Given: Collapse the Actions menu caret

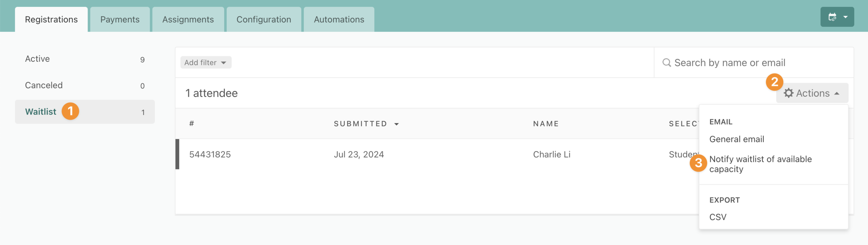Looking at the screenshot, I should [837, 94].
